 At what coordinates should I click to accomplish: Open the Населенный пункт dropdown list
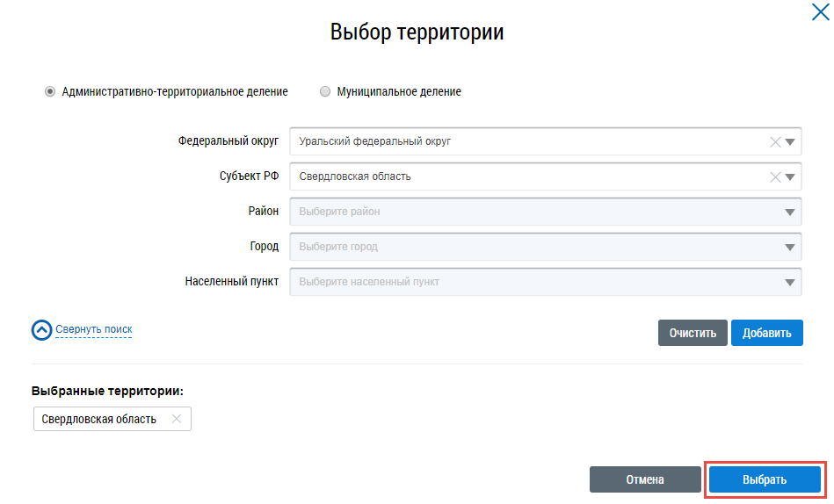pos(545,282)
